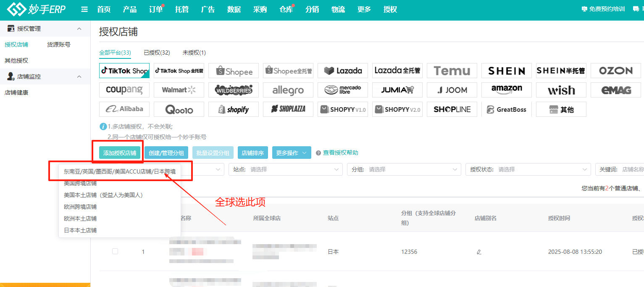This screenshot has width=644, height=287.
Task: Select the TikTok Shop 全托管 platform tile
Action: 179,71
